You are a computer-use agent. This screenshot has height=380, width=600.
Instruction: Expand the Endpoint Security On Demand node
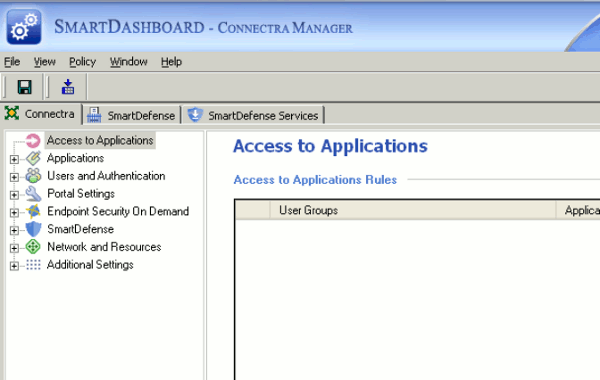[x=14, y=212]
